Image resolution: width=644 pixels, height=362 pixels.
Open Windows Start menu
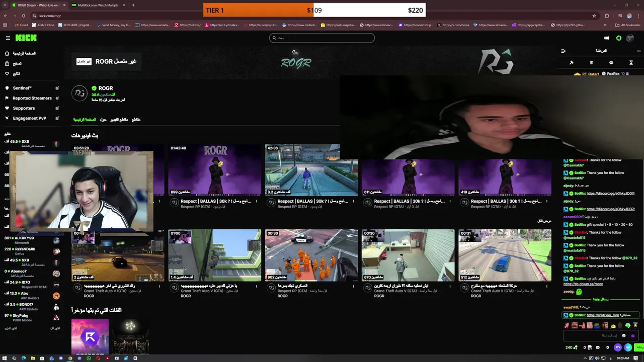[x=5, y=358]
